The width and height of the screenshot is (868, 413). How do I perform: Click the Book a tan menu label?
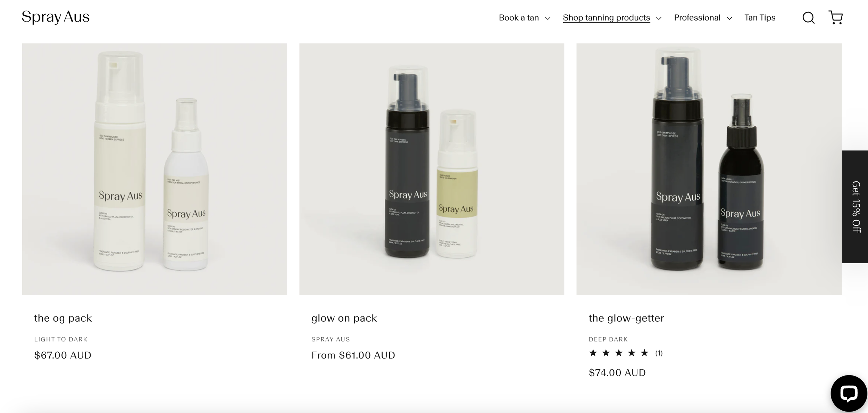click(519, 18)
